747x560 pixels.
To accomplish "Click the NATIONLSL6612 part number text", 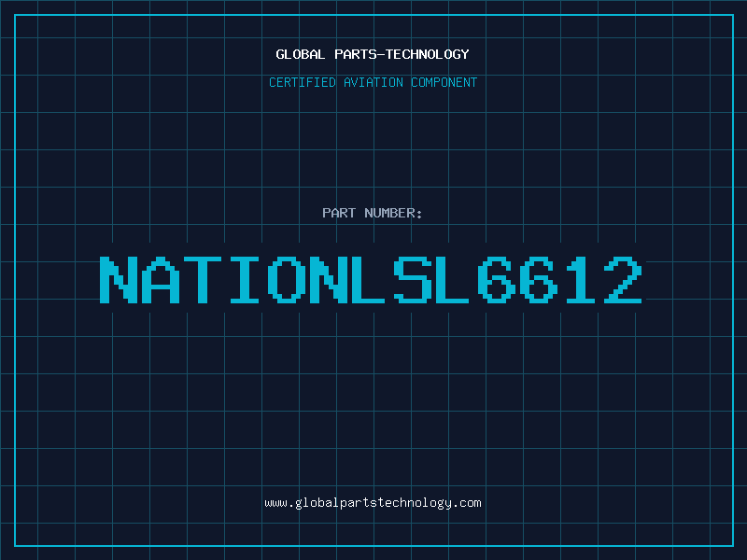I will tap(371, 280).
